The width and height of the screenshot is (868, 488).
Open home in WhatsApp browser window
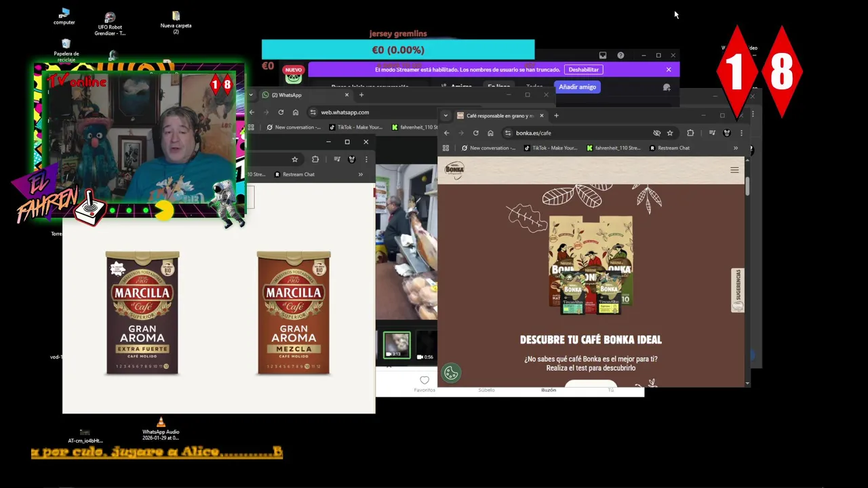click(296, 112)
